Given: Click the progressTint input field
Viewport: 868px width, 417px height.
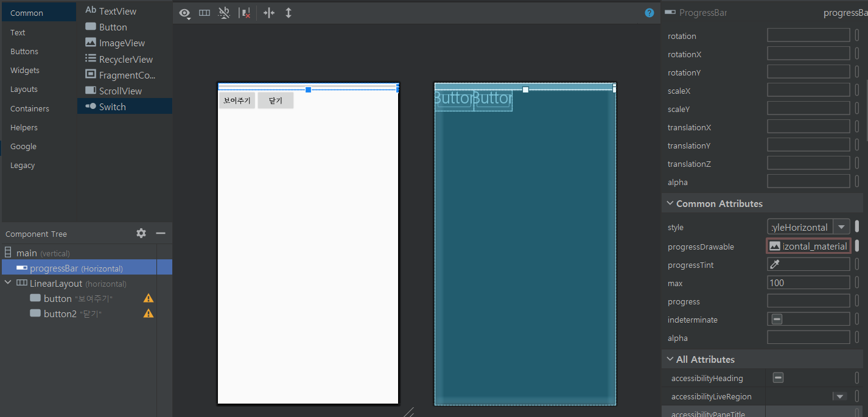Looking at the screenshot, I should (808, 264).
